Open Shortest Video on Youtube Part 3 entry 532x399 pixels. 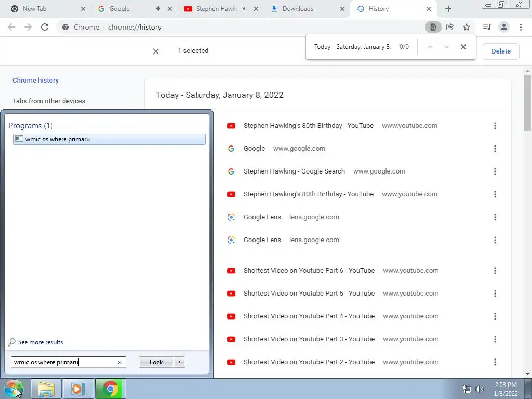tap(309, 339)
